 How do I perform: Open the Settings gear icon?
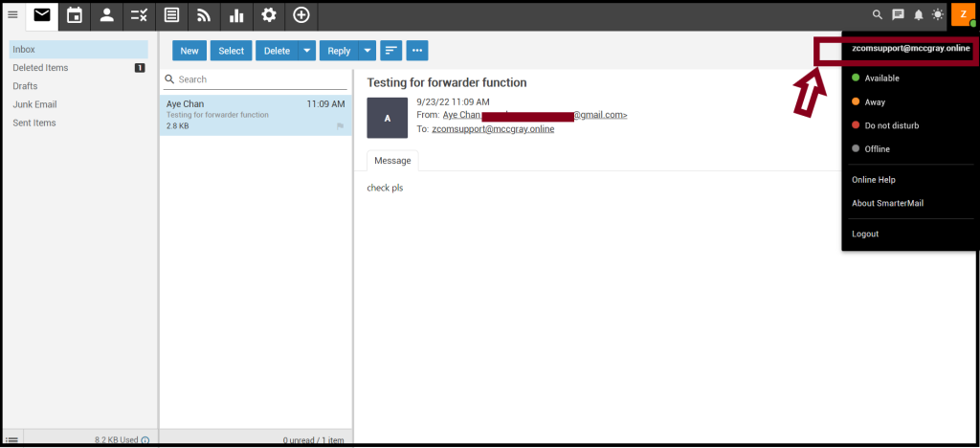click(x=269, y=15)
